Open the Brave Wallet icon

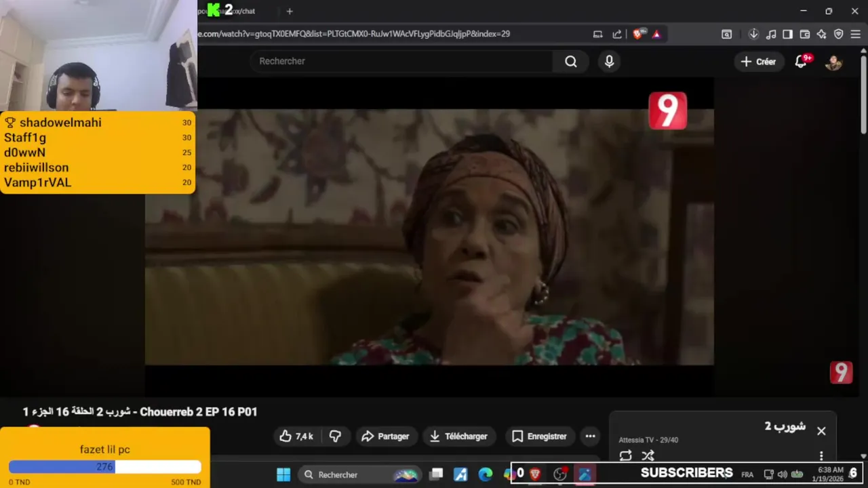(805, 34)
